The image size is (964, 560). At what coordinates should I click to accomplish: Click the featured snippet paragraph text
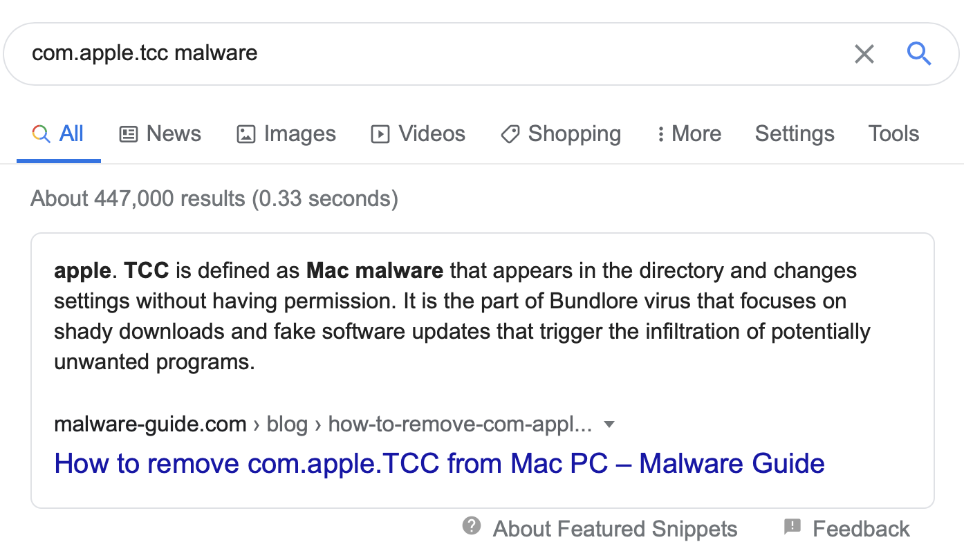(456, 315)
